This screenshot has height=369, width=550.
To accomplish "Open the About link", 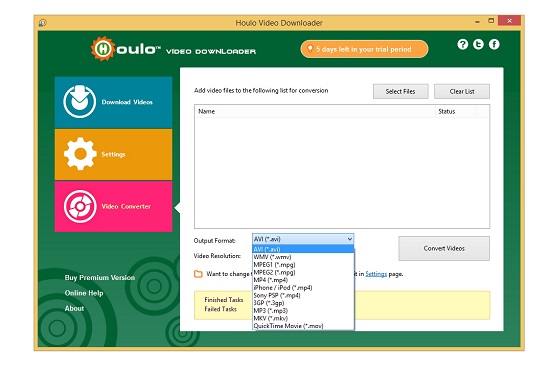I will tap(74, 308).
